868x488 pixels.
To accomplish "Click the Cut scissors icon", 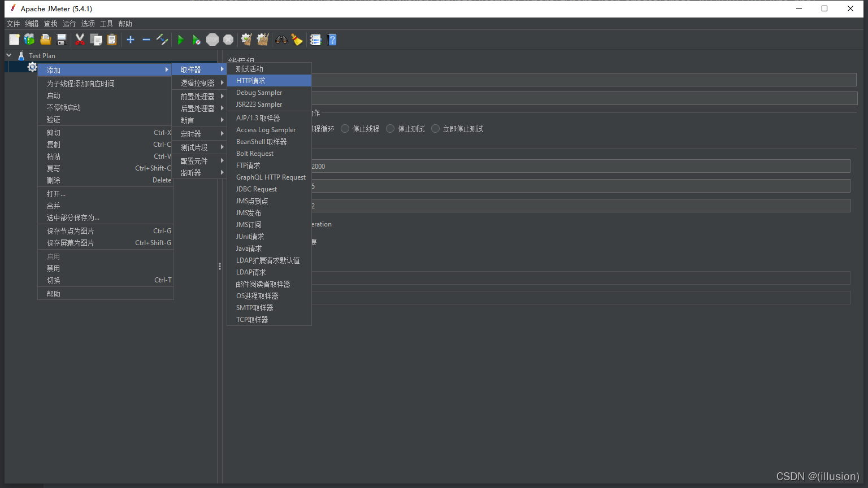I will pos(80,40).
